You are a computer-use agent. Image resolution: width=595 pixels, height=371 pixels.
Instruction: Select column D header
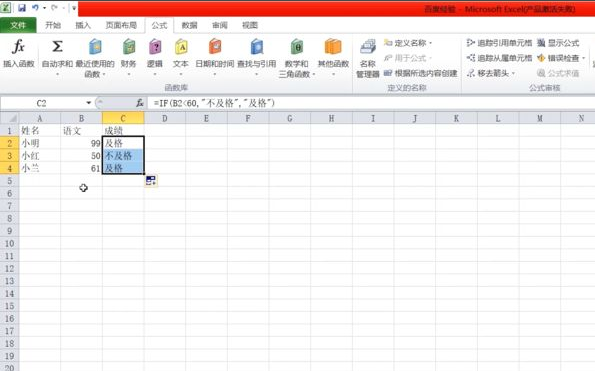(165, 118)
